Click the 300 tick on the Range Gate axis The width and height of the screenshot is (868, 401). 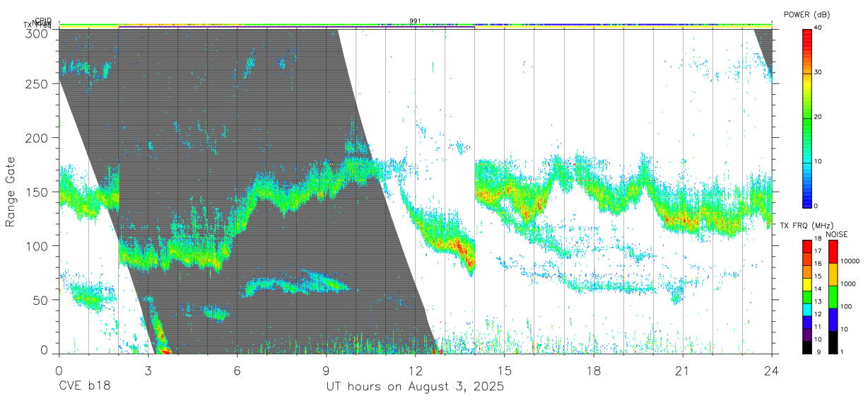pyautogui.click(x=37, y=33)
